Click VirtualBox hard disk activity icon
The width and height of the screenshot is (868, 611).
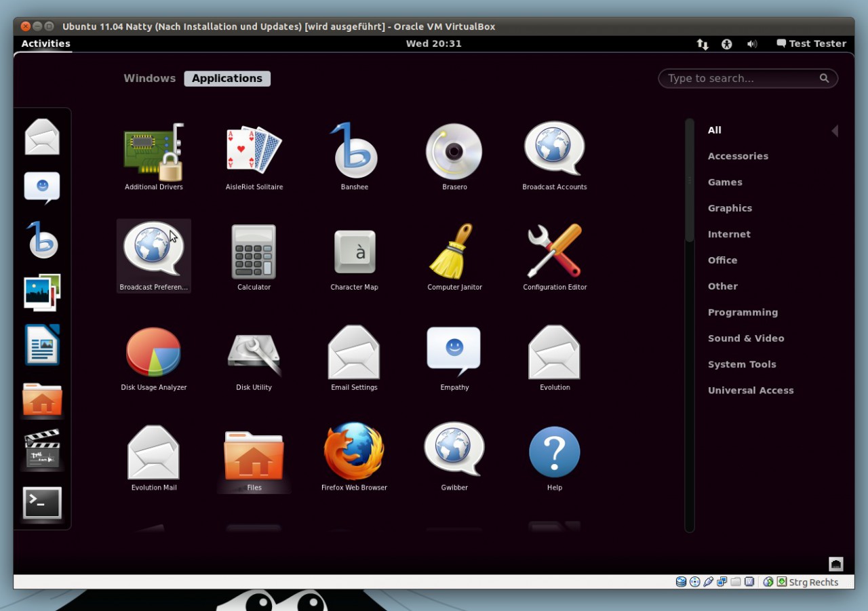pos(681,582)
